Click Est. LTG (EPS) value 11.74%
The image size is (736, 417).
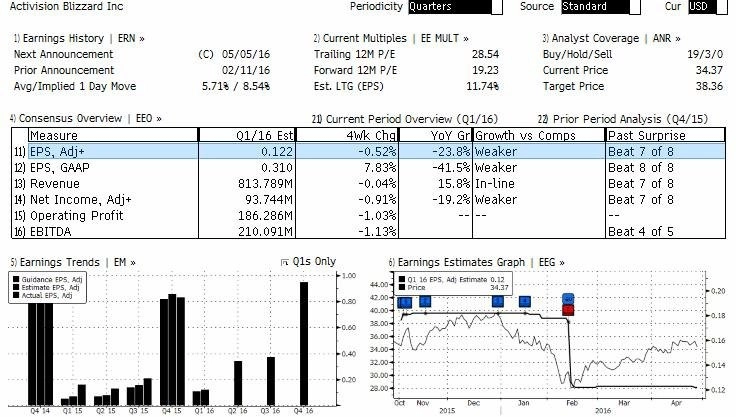pos(482,86)
